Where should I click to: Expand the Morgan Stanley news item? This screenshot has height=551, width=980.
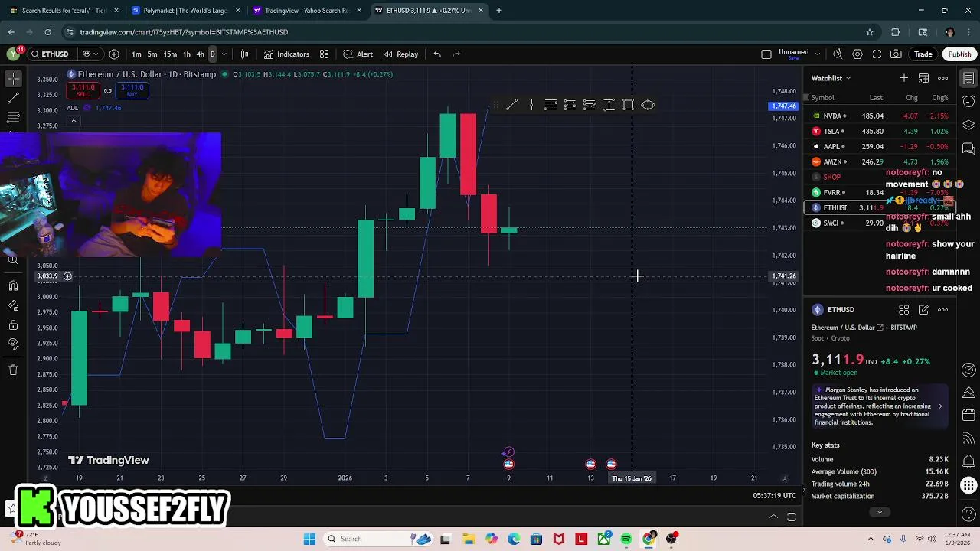881,406
